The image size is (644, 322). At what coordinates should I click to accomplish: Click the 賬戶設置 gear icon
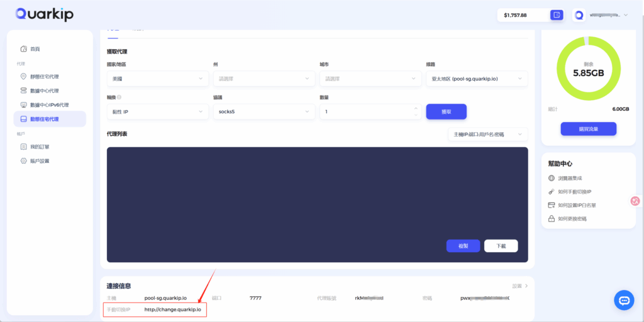point(24,161)
